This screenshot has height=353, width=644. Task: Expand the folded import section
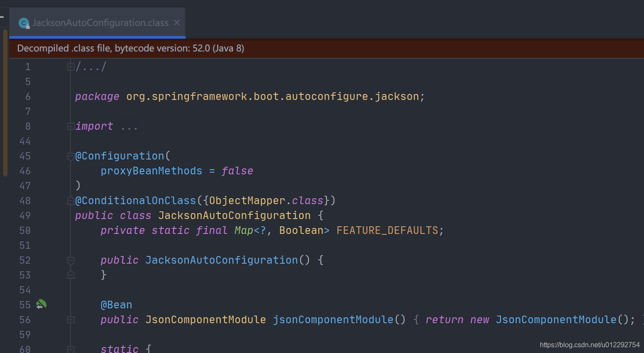tap(71, 126)
